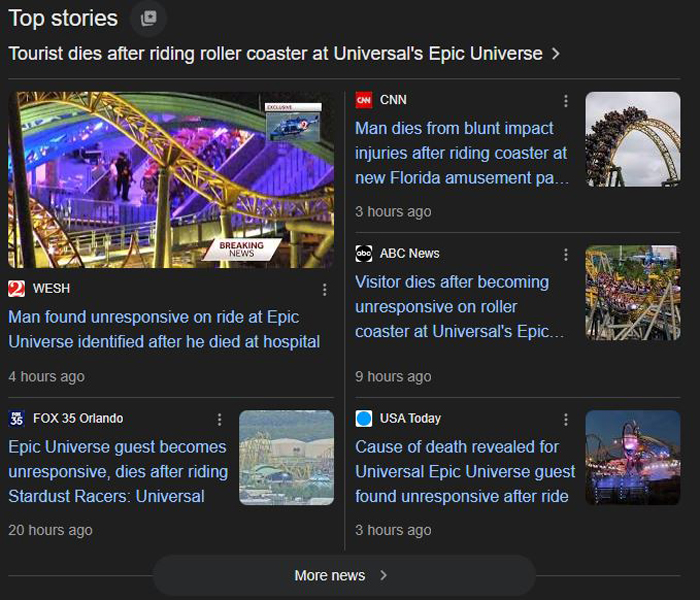Click the Top stories heading
700x600 pixels.
point(63,19)
